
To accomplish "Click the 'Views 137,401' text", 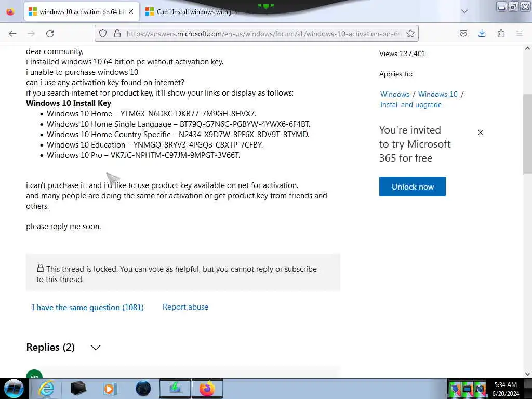I will click(x=403, y=54).
